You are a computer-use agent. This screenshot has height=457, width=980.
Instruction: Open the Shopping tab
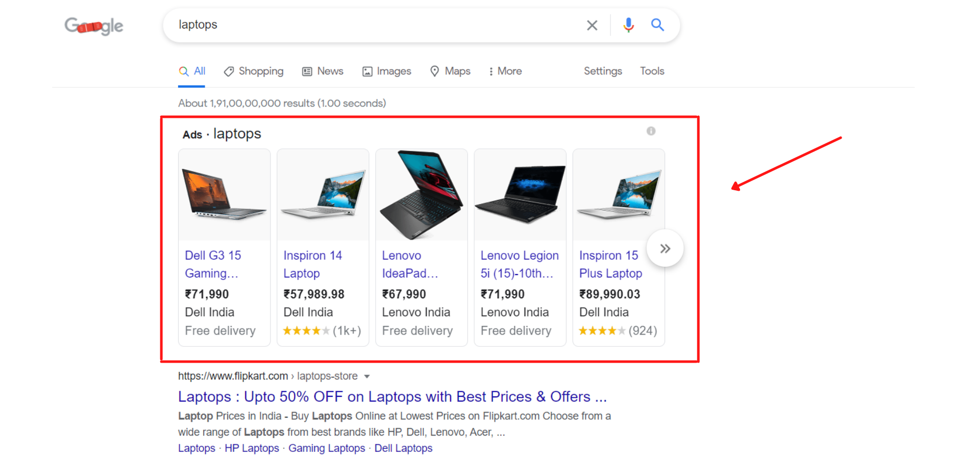254,71
